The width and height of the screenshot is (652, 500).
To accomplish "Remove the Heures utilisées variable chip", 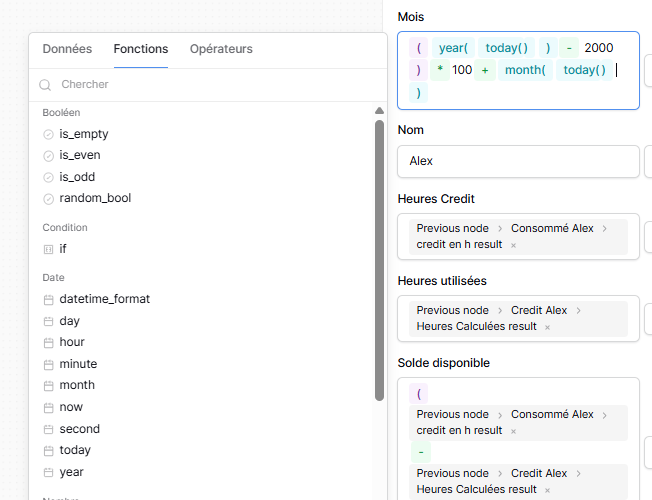I will (547, 327).
